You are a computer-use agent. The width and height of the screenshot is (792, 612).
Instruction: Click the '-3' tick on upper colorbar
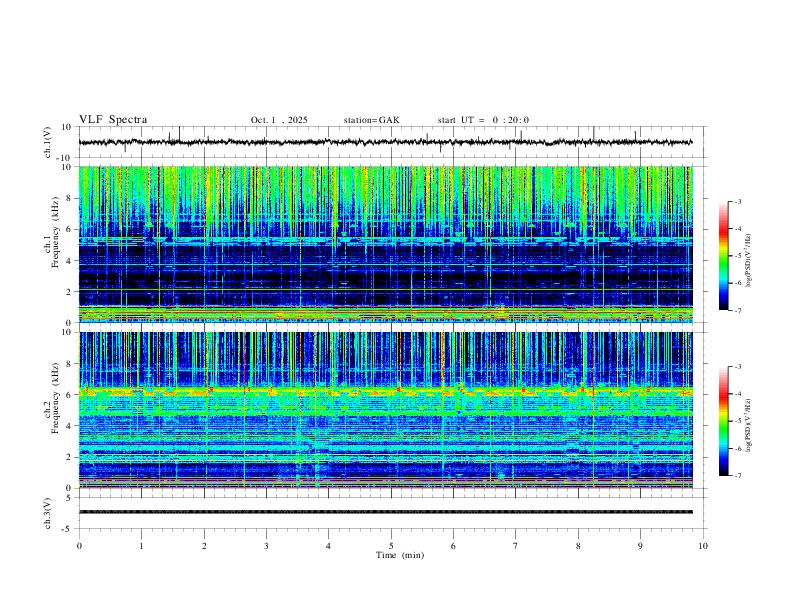[738, 201]
